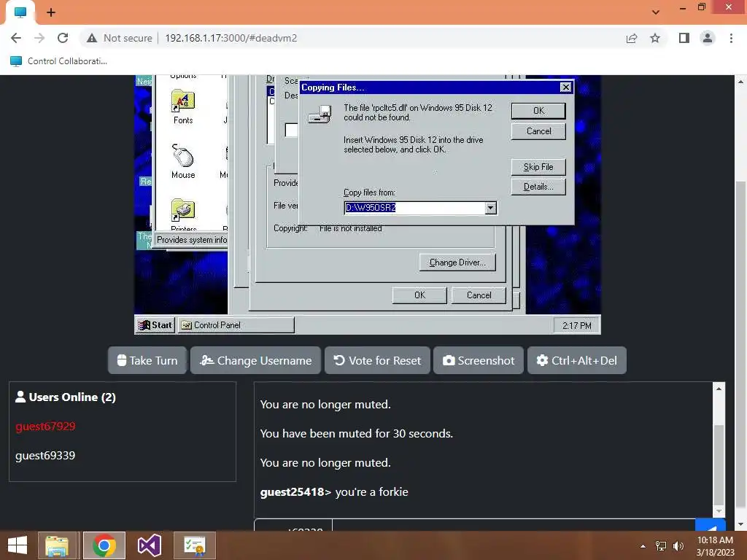This screenshot has width=747, height=560.
Task: Click the Users Online (2) heading
Action: click(x=66, y=397)
